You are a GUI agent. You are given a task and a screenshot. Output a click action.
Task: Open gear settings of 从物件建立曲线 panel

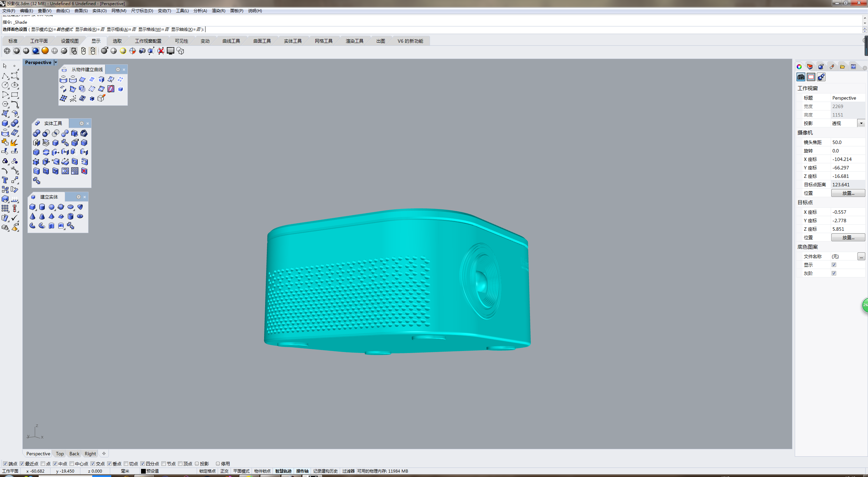(x=118, y=69)
